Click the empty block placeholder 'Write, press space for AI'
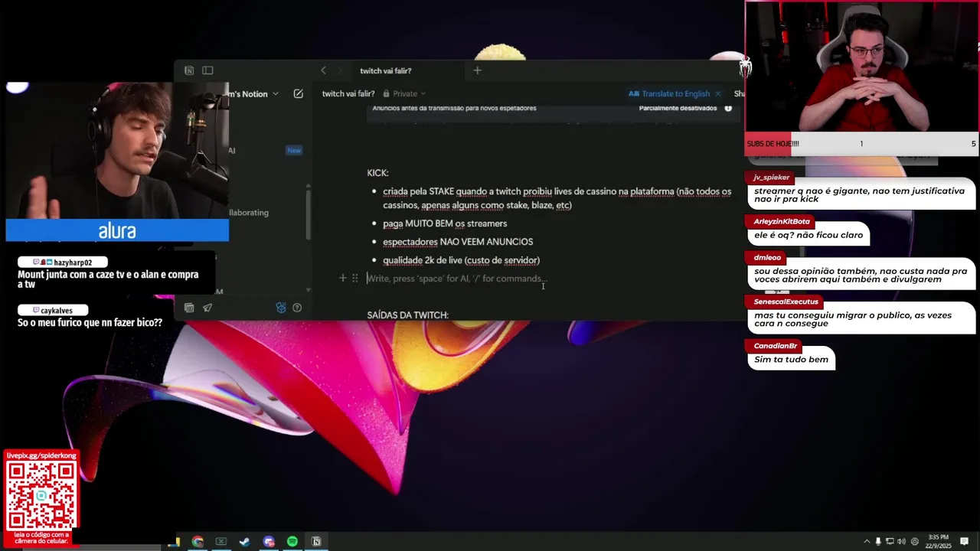The width and height of the screenshot is (980, 551). (456, 279)
